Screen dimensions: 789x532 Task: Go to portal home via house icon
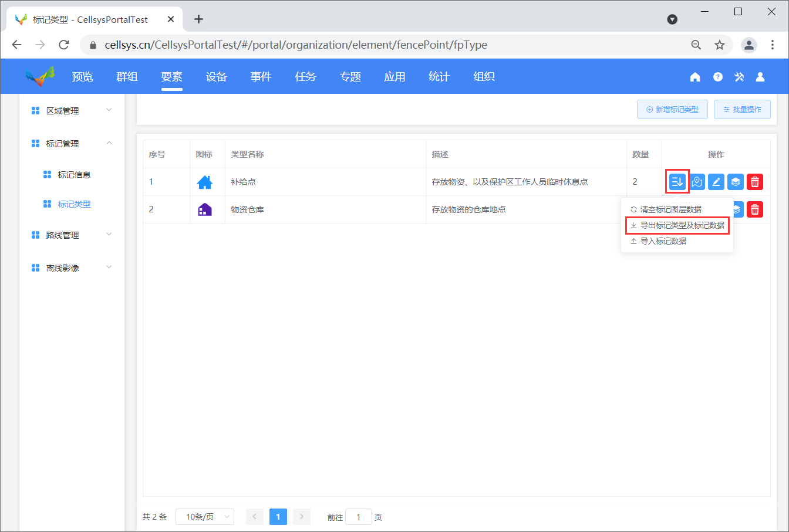click(695, 77)
